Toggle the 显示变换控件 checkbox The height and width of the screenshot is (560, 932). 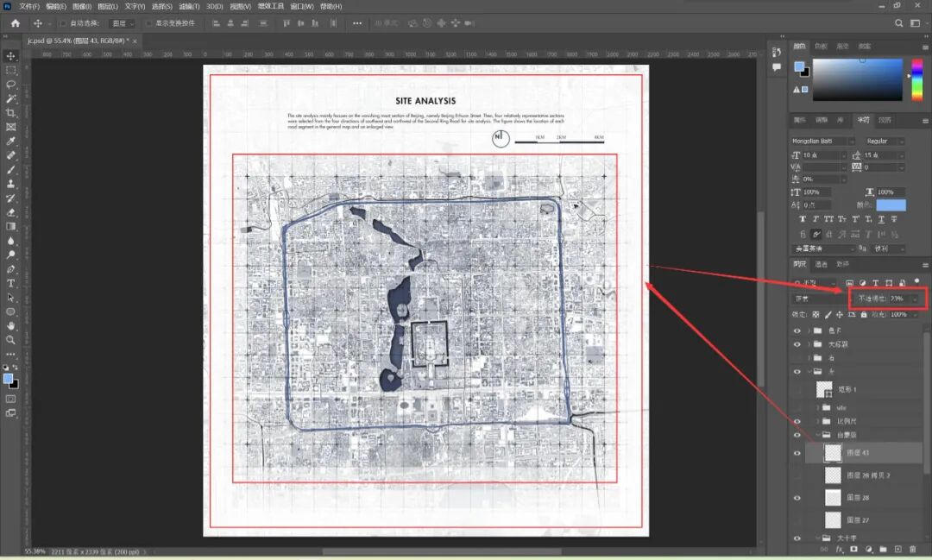148,23
